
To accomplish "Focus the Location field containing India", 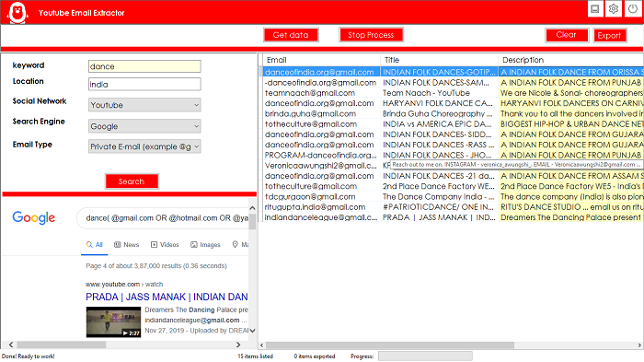I will [144, 85].
